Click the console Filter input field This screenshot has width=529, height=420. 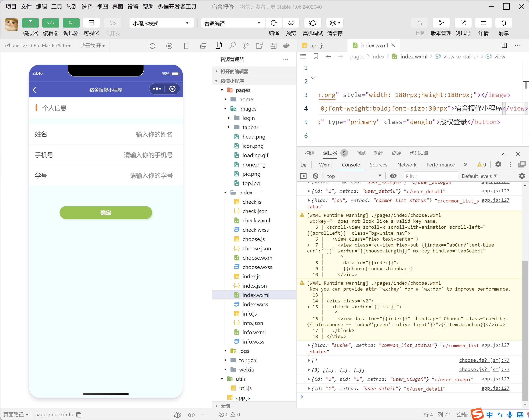coord(431,176)
